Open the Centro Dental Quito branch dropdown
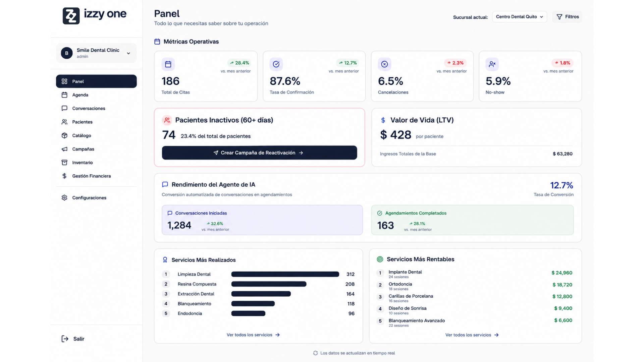Screen dimensions: 644x362 [x=520, y=17]
